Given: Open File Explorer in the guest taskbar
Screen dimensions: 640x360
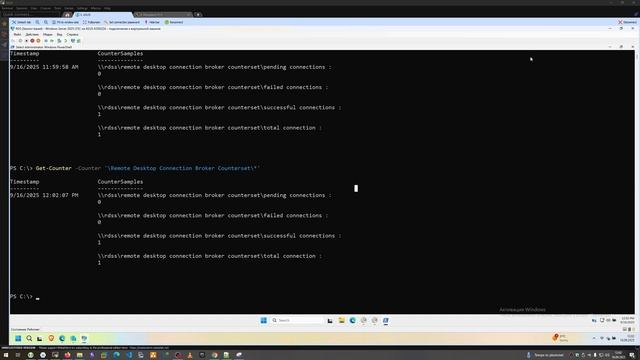Looking at the screenshot, I should (x=341, y=320).
